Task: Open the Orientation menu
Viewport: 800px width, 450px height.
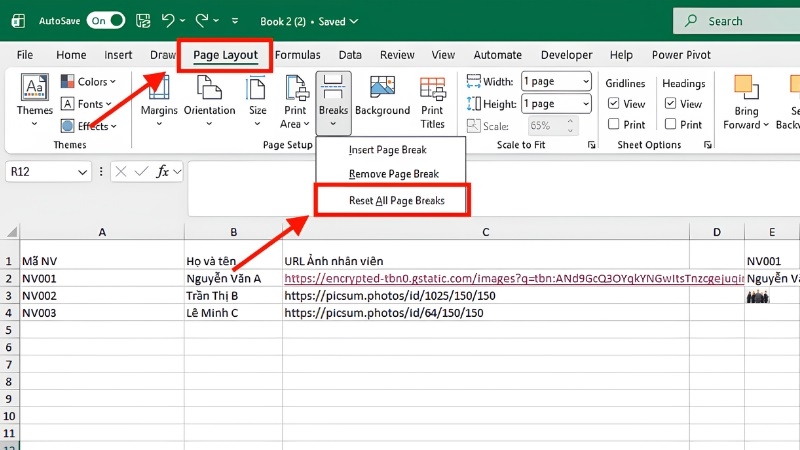Action: coord(209,101)
